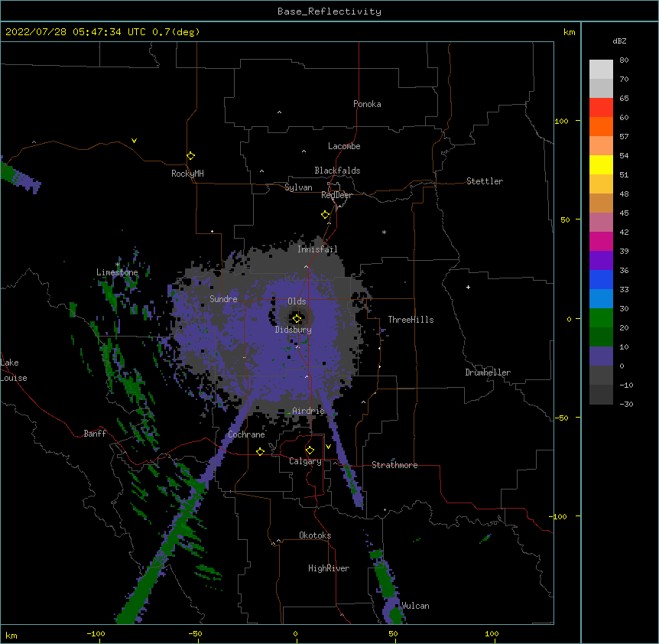Select the yellow diamond marker south of RedDeer
Screen dimensions: 659x644
[325, 214]
